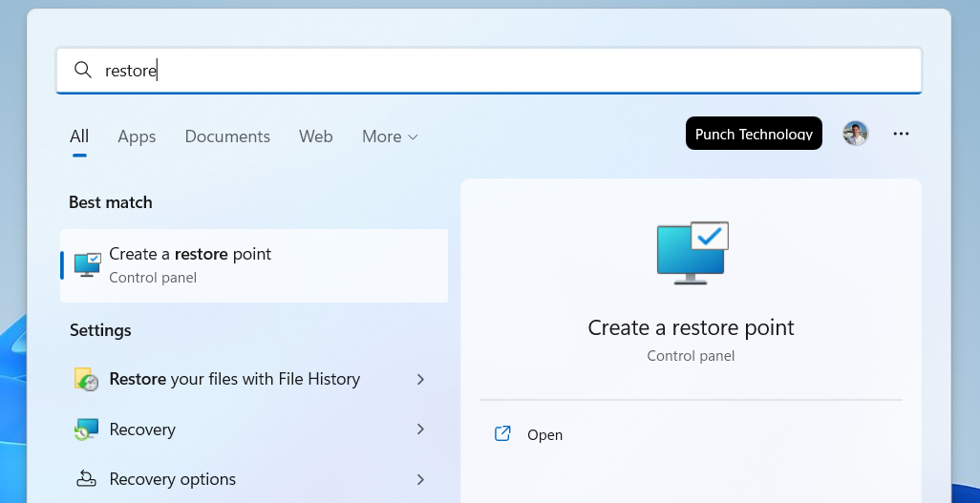Open the Create a restore point best match
The width and height of the screenshot is (980, 503).
coord(254,265)
